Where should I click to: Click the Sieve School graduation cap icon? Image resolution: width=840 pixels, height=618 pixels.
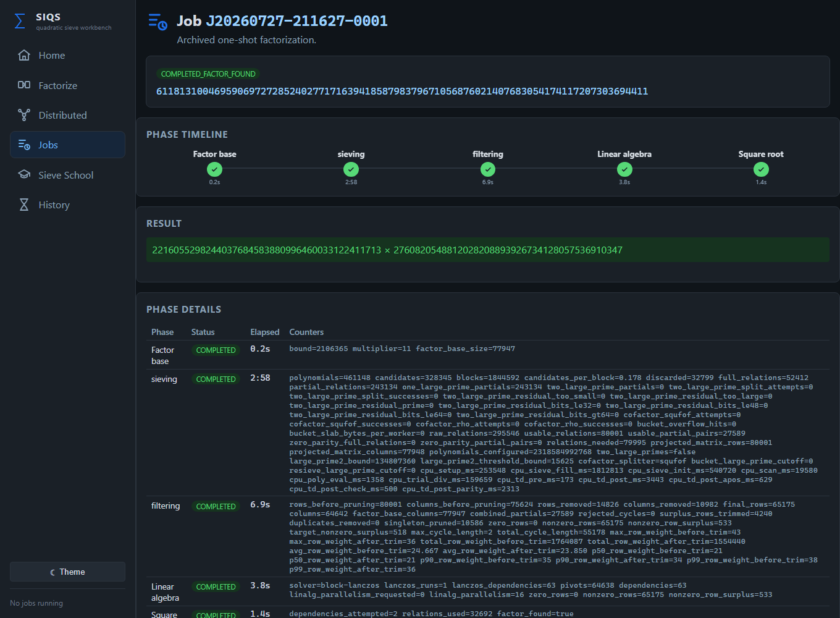tap(24, 175)
